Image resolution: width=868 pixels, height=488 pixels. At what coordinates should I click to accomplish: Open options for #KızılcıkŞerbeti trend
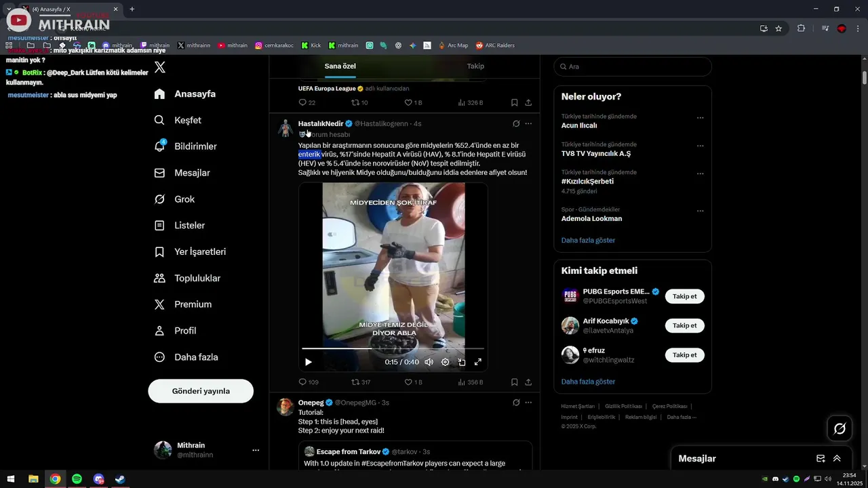click(701, 174)
